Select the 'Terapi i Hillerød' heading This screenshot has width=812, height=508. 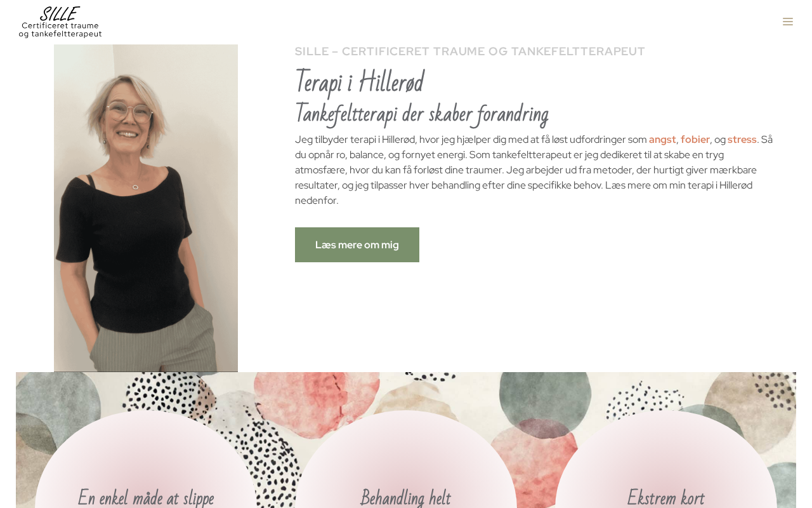click(x=359, y=81)
